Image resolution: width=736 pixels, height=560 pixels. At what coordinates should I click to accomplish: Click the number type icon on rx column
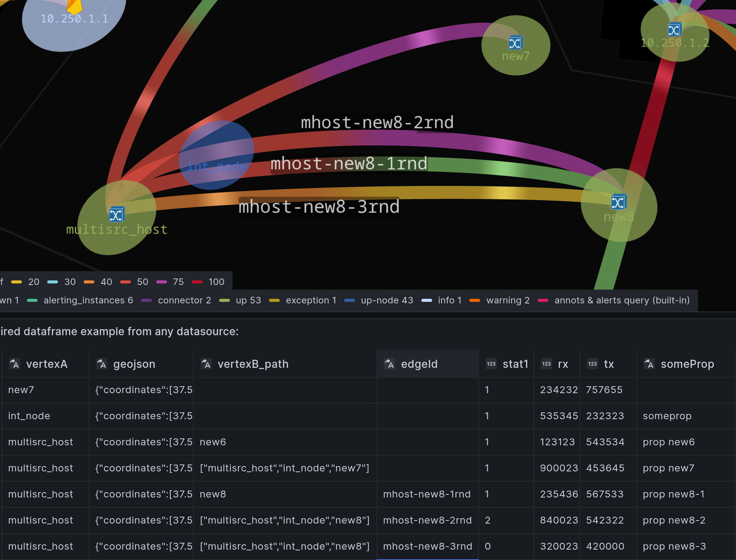[546, 364]
